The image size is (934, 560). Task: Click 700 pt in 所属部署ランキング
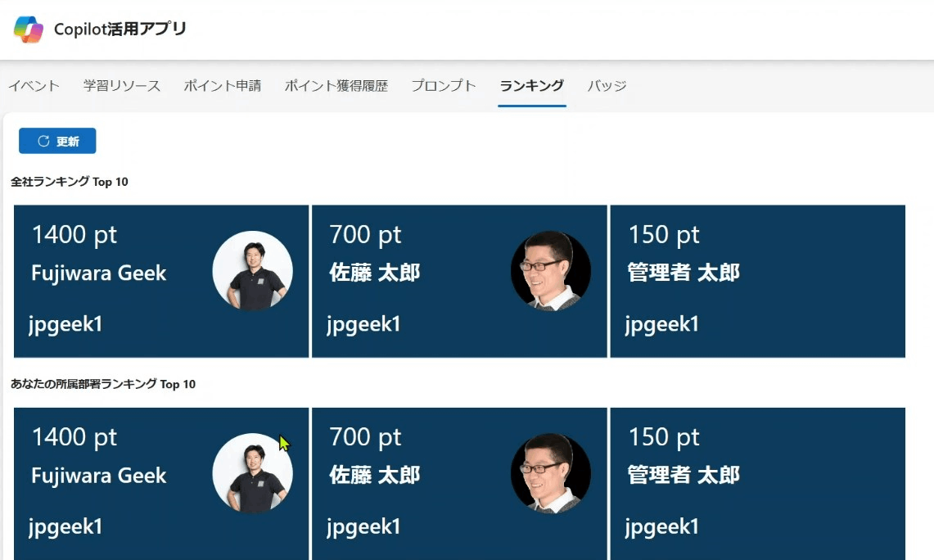click(366, 437)
